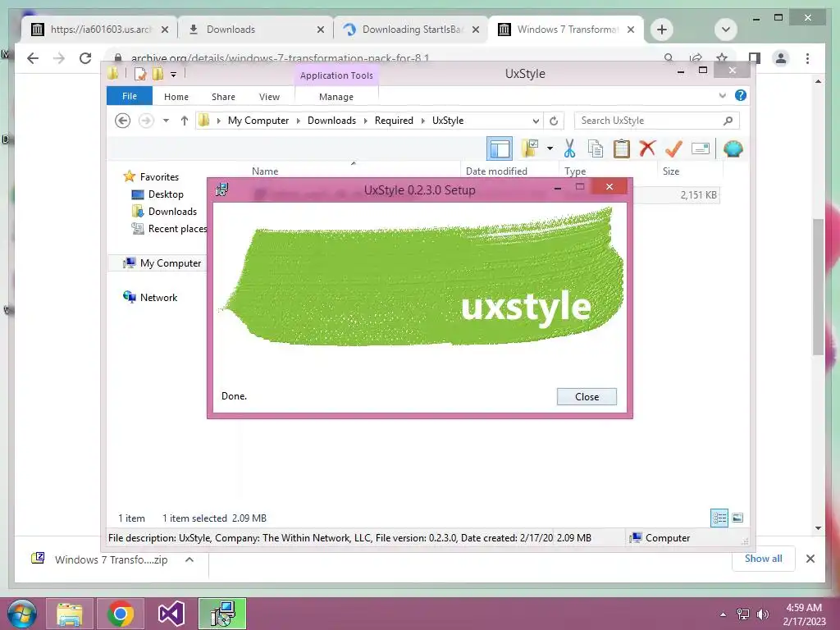840x630 pixels.
Task: Click the Search UxStyle field
Action: coord(657,121)
